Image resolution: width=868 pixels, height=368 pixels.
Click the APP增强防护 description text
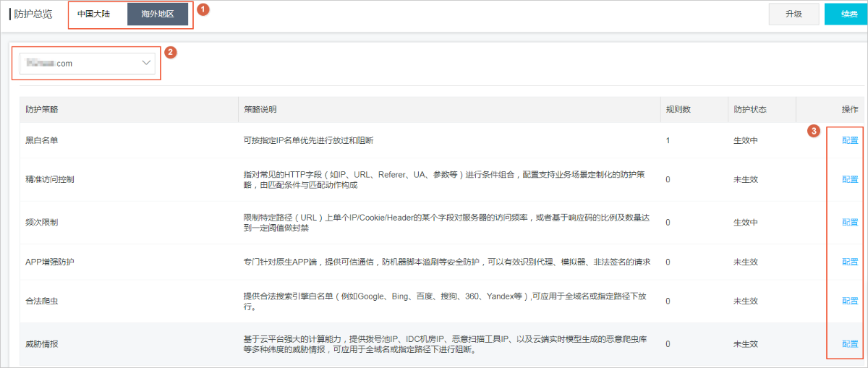click(446, 262)
